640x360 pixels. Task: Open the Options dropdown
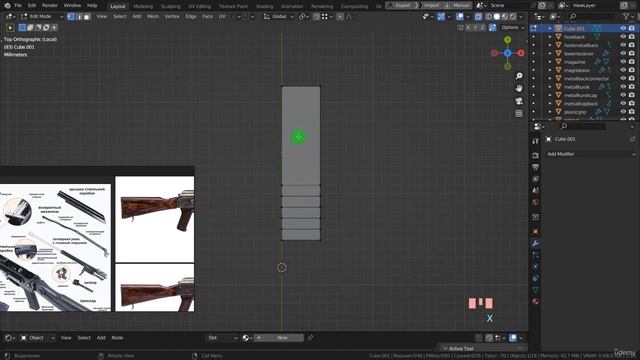coord(512,27)
